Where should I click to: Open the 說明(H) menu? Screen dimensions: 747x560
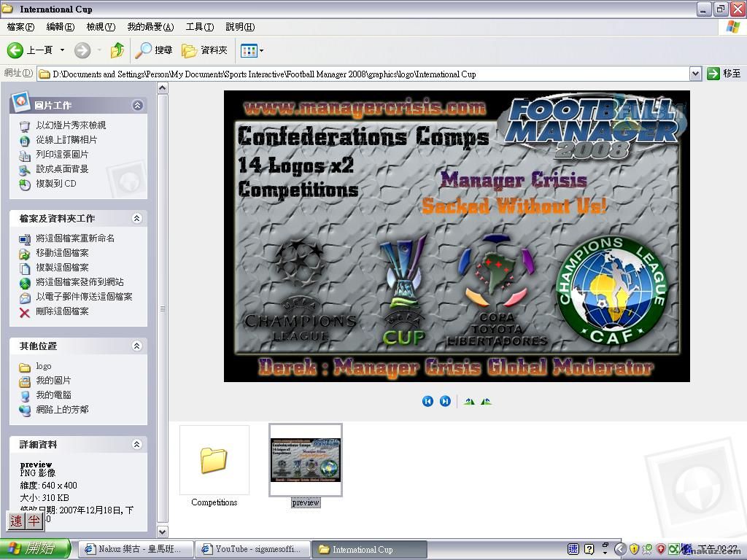point(240,27)
